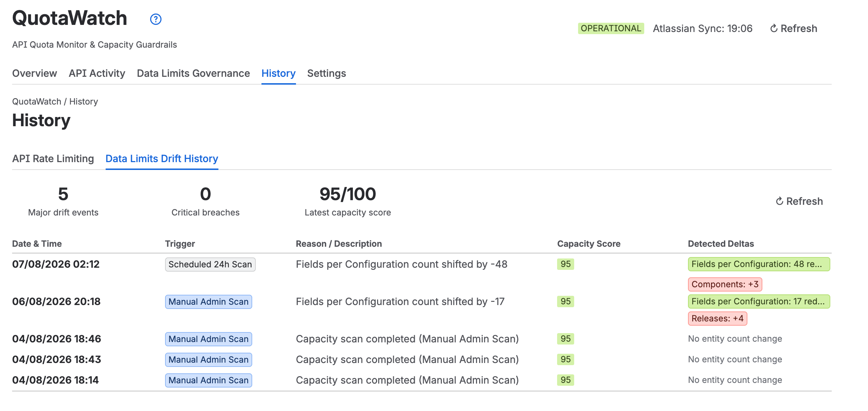Select Data Limits Drift History sub-tab
This screenshot has width=868, height=411.
[162, 159]
